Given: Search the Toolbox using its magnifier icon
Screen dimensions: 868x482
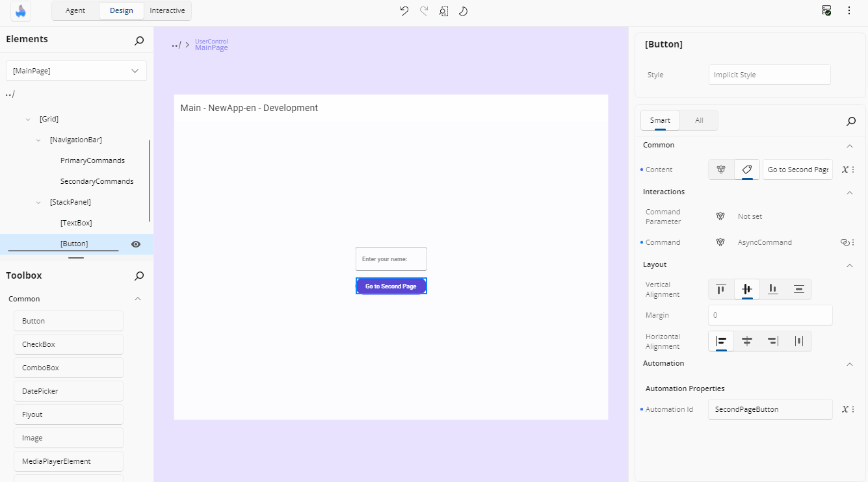Looking at the screenshot, I should 139,276.
